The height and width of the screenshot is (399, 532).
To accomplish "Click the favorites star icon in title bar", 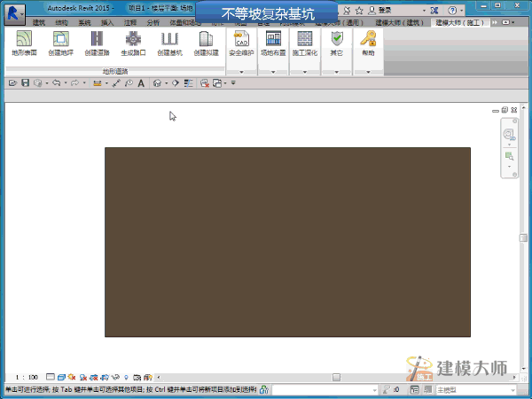I will [x=359, y=11].
